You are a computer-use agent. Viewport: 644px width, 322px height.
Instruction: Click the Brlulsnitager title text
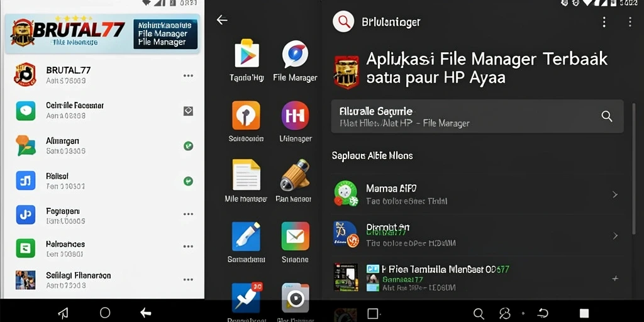tap(391, 22)
